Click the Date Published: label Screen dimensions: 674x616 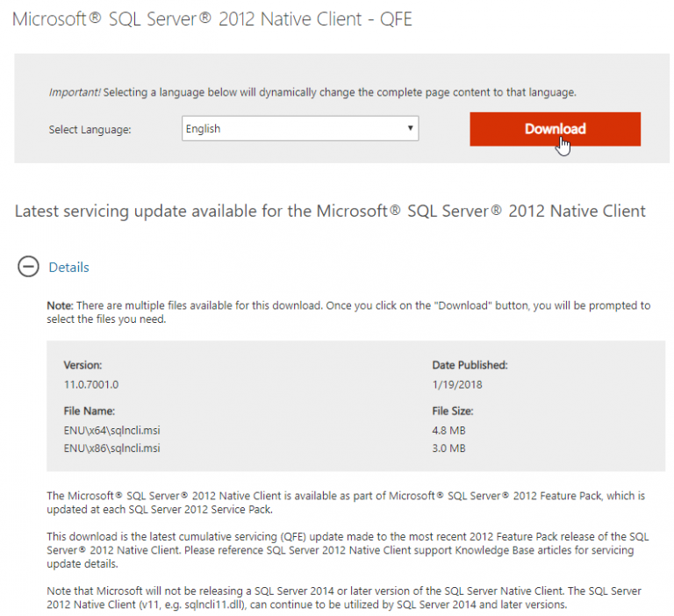pos(470,365)
